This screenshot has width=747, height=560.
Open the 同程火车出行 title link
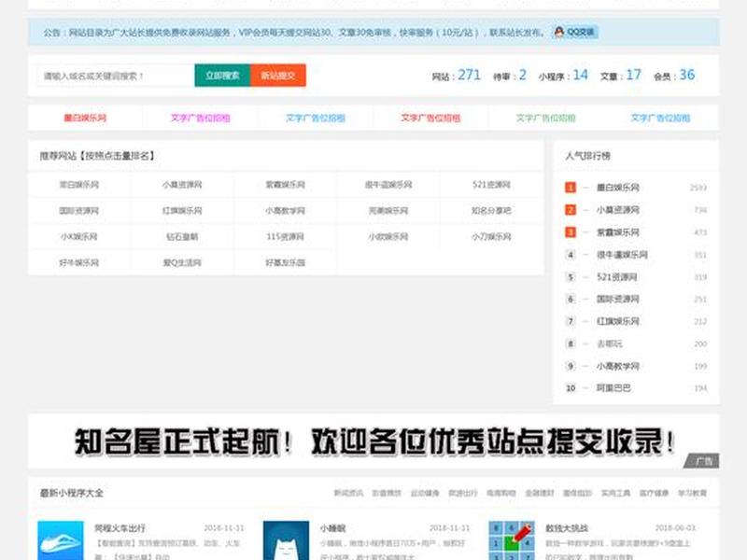pos(120,528)
